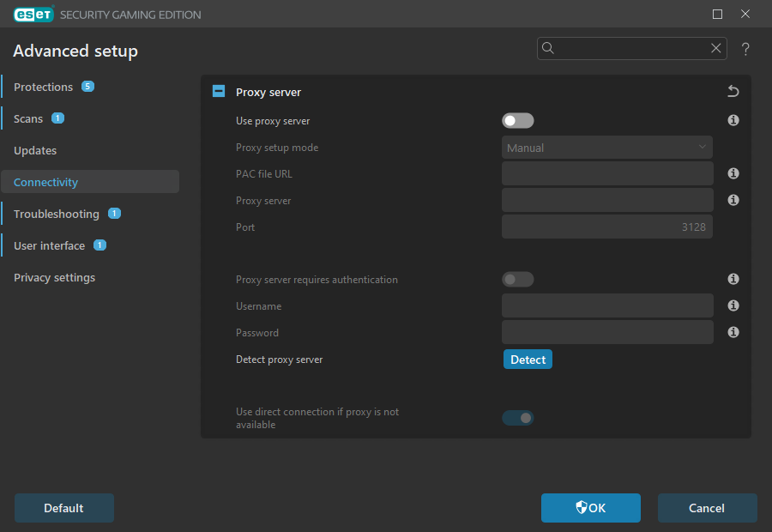Click the ESET logo in title bar
The image size is (772, 532).
pos(33,15)
